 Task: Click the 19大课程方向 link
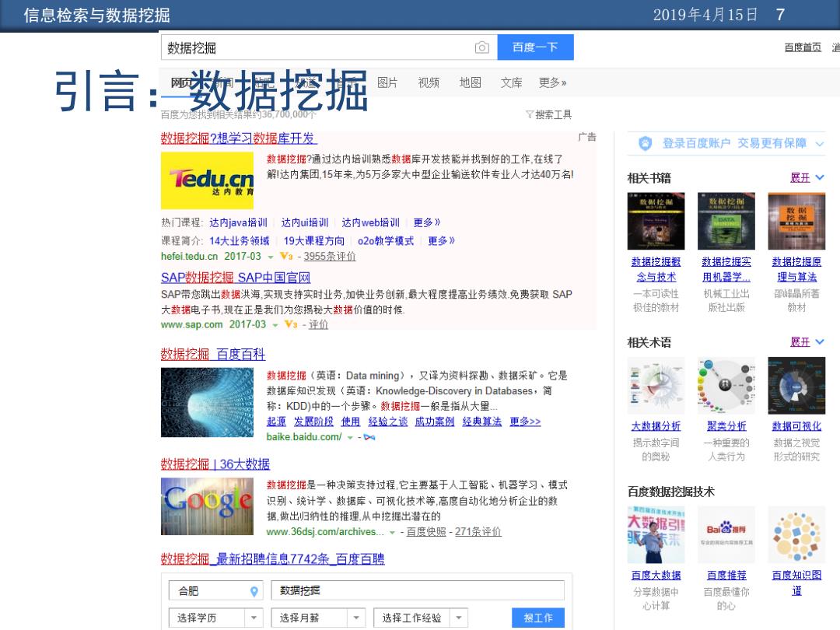point(314,241)
